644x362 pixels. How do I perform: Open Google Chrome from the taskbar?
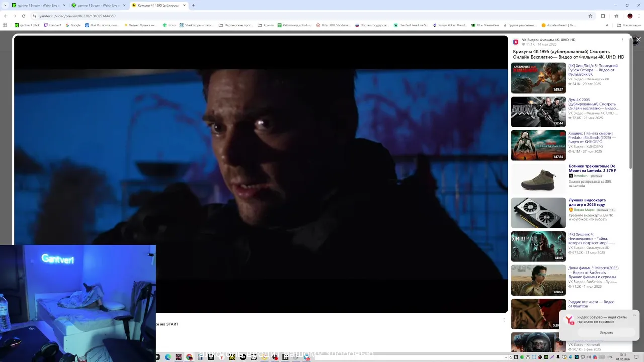(189, 357)
